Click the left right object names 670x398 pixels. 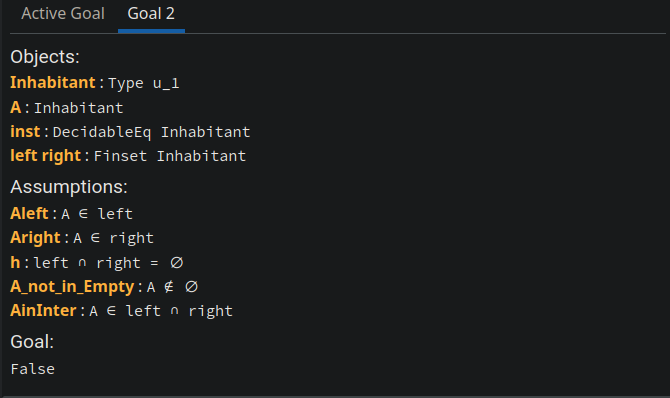click(x=45, y=156)
